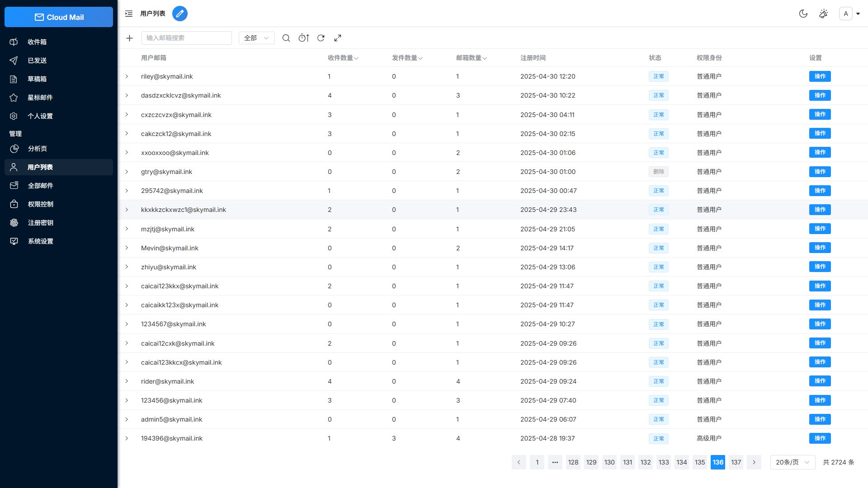
Task: Open the 20条/页 page size dropdown
Action: point(792,462)
